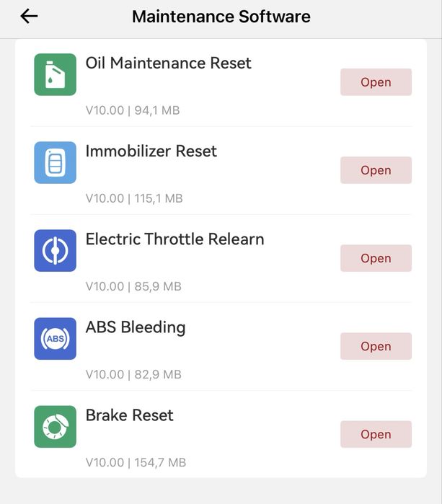The width and height of the screenshot is (442, 504).
Task: Tap the Immobilizer key fob icon
Action: point(55,162)
